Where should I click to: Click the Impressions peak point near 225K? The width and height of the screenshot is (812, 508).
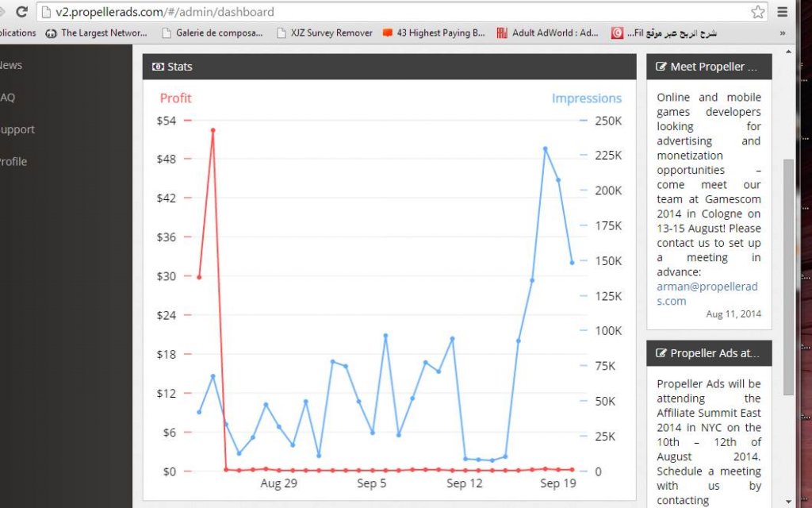[x=546, y=148]
